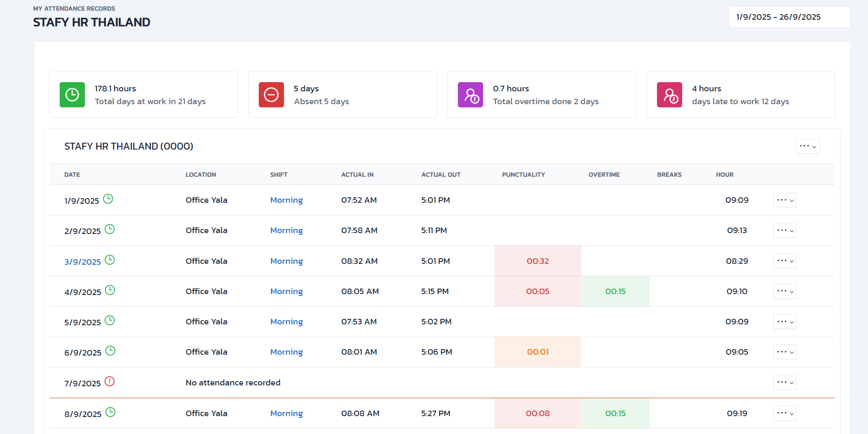Click the red absent days icon
Screen dimensions: 868x434
click(271, 95)
